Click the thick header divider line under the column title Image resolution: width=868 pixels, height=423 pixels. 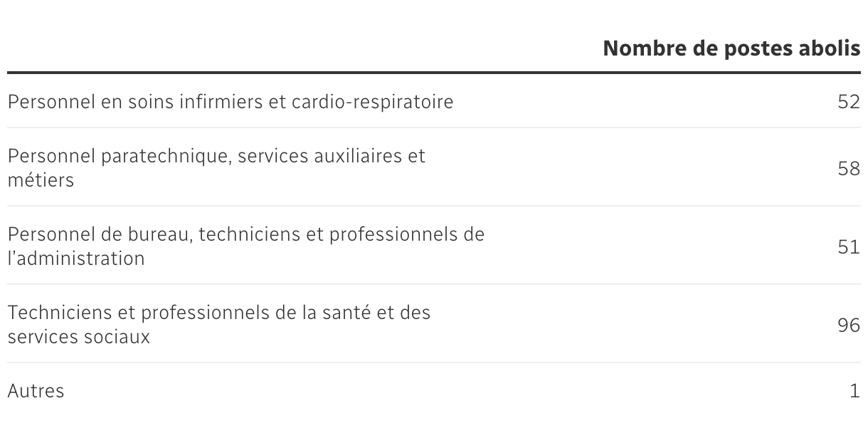pos(434,73)
